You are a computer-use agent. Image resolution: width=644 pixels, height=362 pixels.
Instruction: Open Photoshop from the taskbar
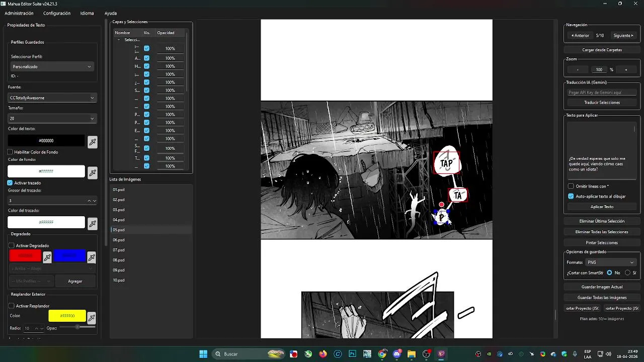(353, 354)
